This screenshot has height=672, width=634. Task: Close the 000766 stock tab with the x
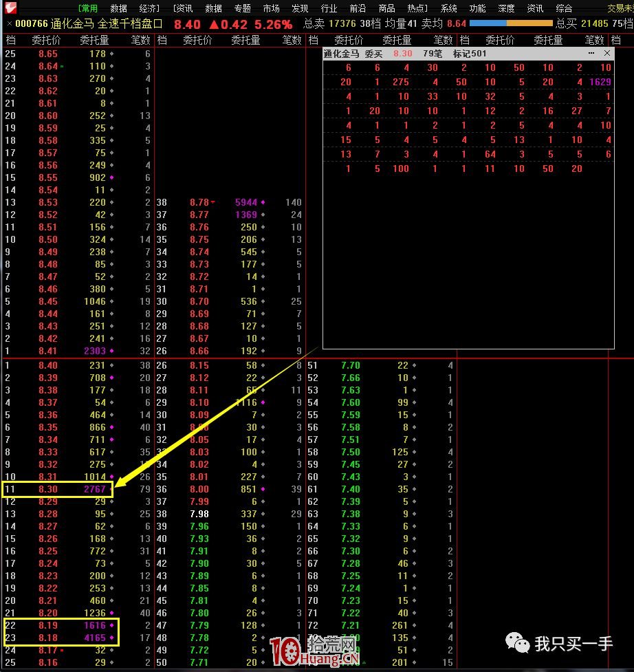point(9,23)
